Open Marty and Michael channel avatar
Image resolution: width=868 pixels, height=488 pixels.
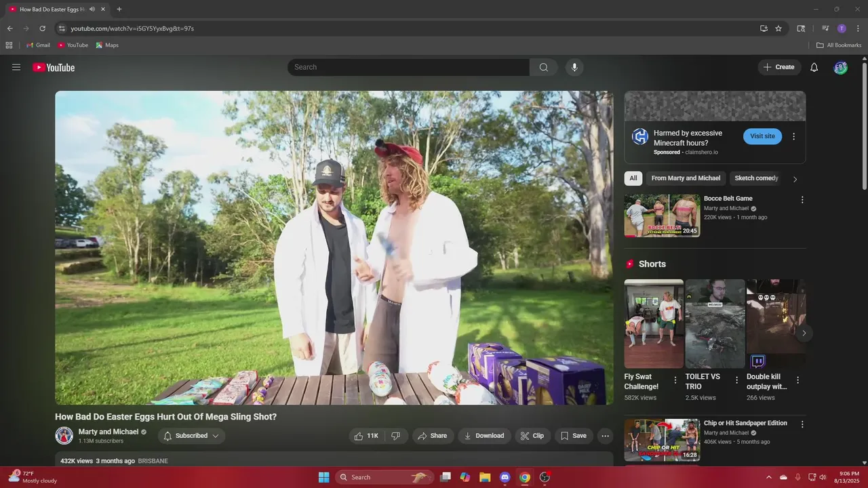[x=64, y=435]
